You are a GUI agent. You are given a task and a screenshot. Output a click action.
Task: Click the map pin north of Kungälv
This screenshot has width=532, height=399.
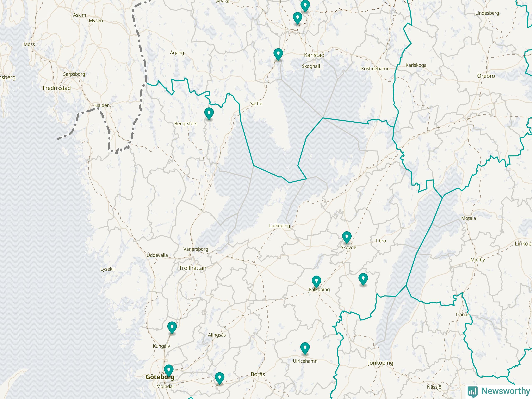tap(172, 328)
